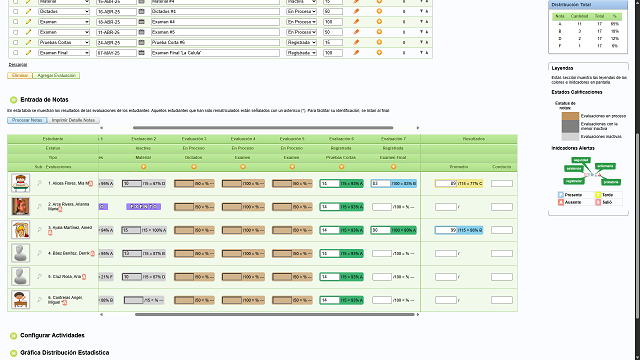Image resolution: width=640 pixels, height=360 pixels.
Task: Click the Eliminar button
Action: (x=20, y=76)
